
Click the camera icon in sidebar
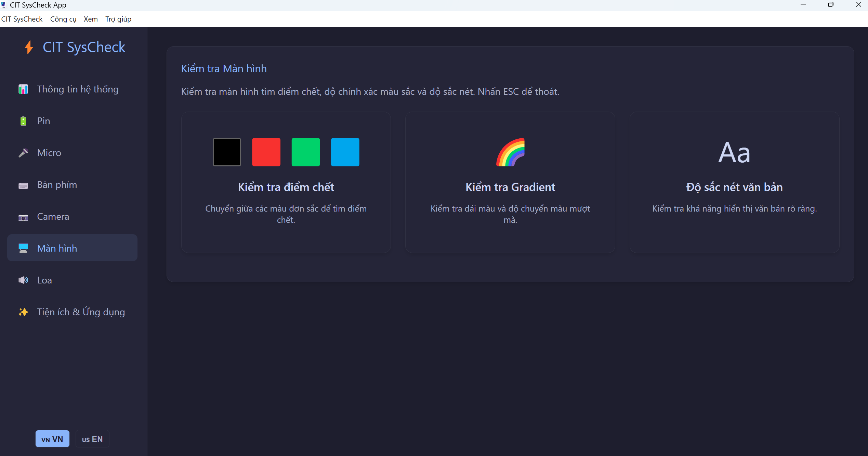(23, 217)
